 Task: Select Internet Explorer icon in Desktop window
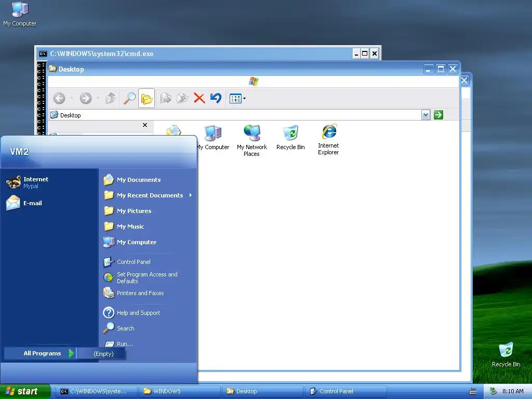328,139
